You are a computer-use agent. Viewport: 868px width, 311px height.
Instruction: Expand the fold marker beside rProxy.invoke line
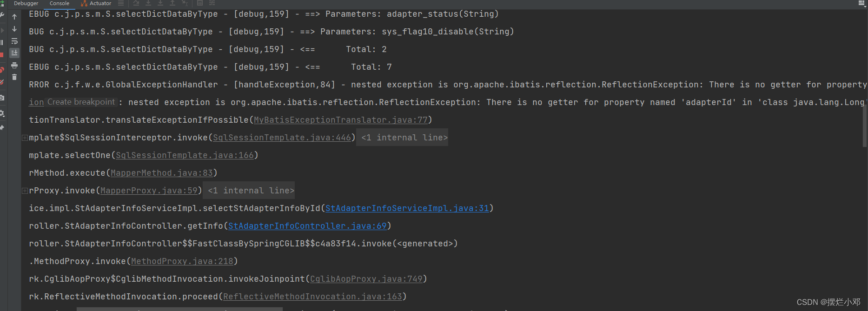tap(24, 190)
